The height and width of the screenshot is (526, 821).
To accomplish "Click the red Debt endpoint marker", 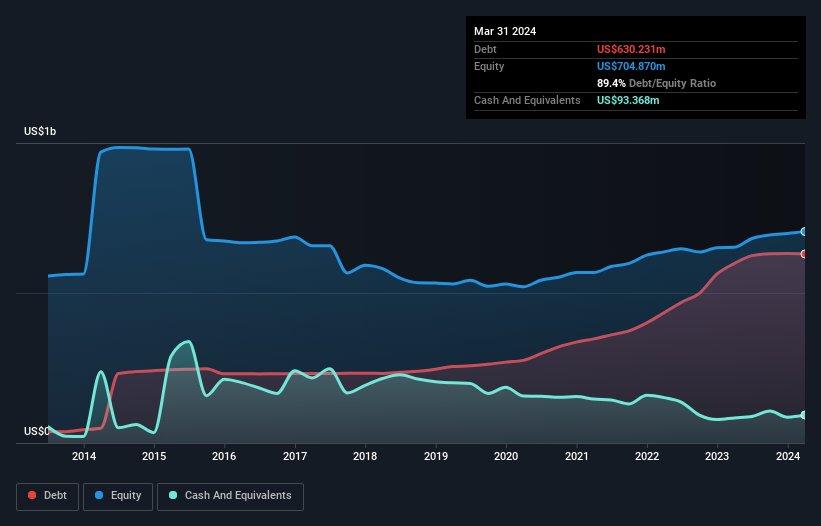I will (x=804, y=254).
